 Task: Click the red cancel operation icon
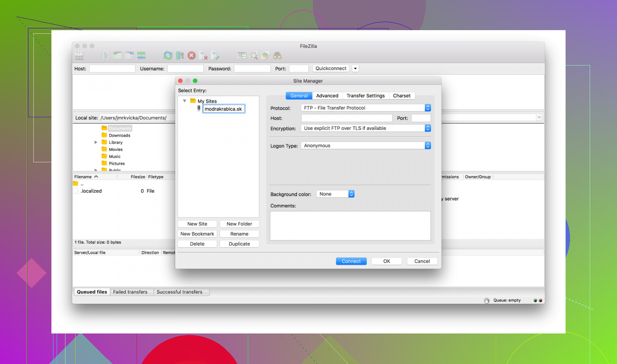tap(192, 55)
